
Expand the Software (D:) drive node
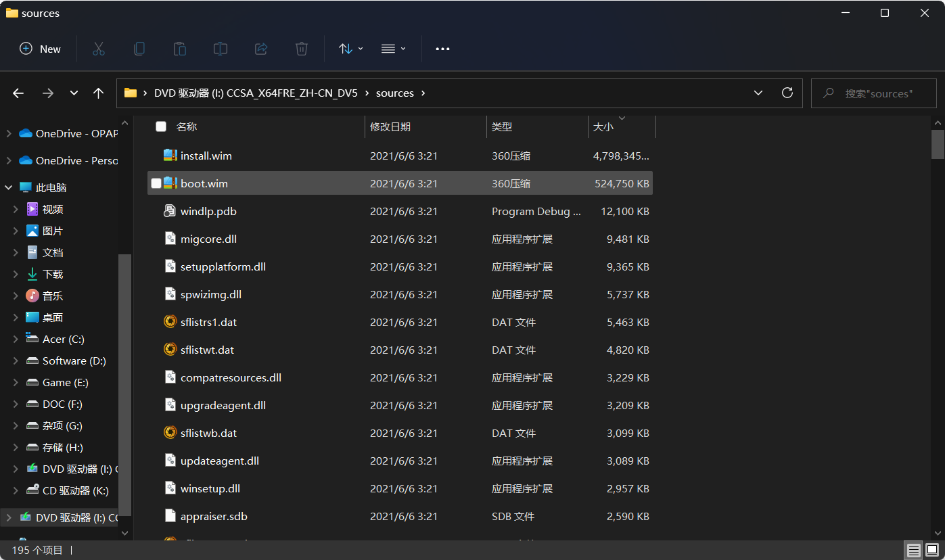pyautogui.click(x=16, y=361)
